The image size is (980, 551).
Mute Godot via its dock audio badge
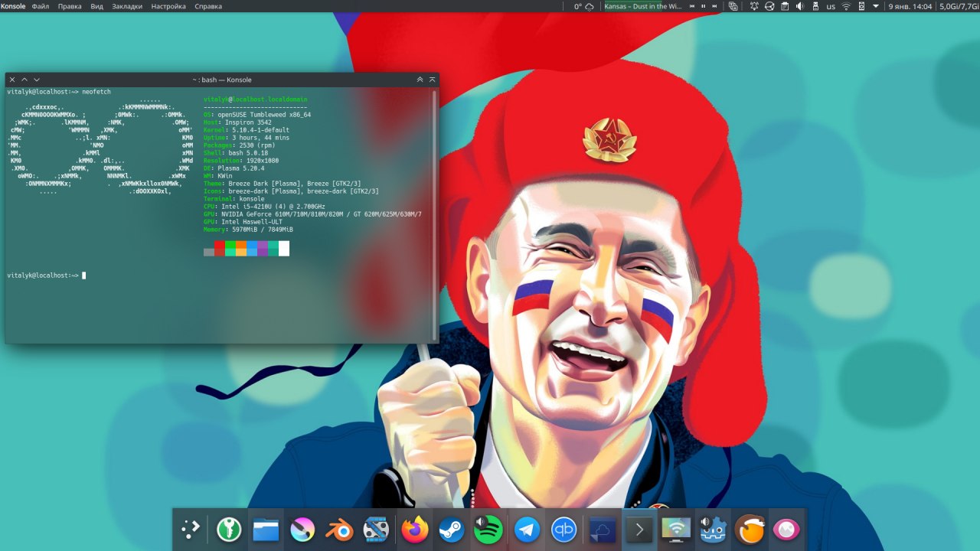click(704, 520)
